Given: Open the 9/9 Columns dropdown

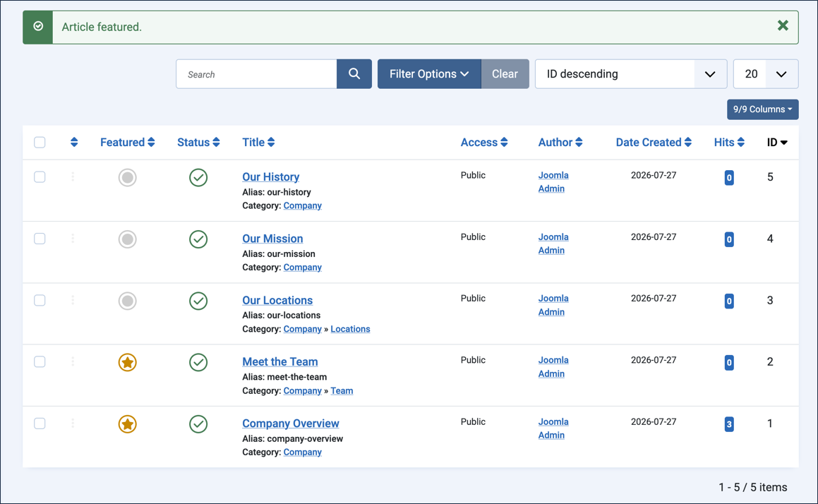Looking at the screenshot, I should [x=763, y=109].
